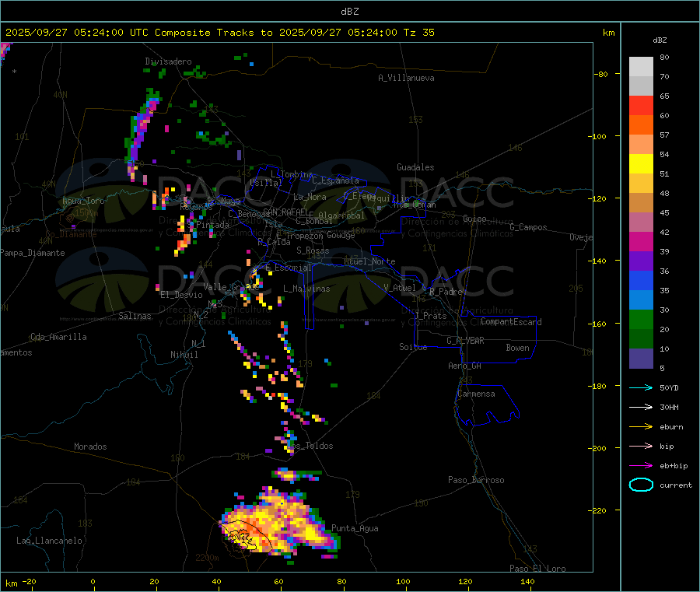The width and height of the screenshot is (700, 592).
Task: Click the Atuel_Norte place label
Action: click(369, 261)
